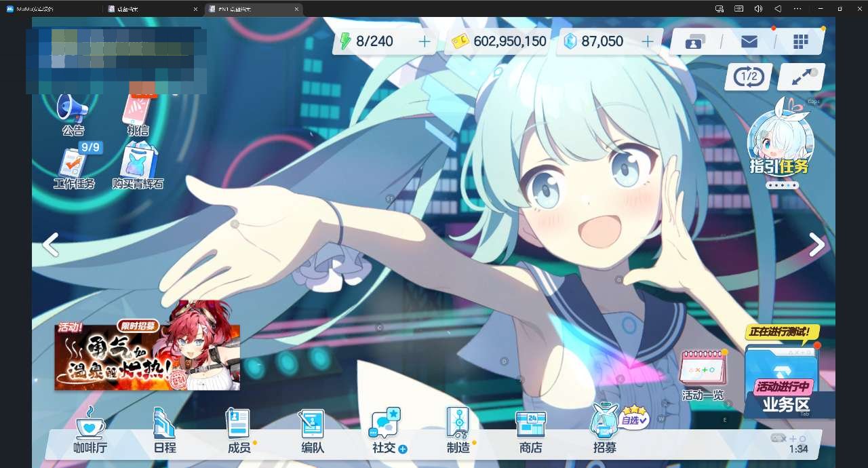Click the 87,050 pyroxene value

[x=602, y=42]
